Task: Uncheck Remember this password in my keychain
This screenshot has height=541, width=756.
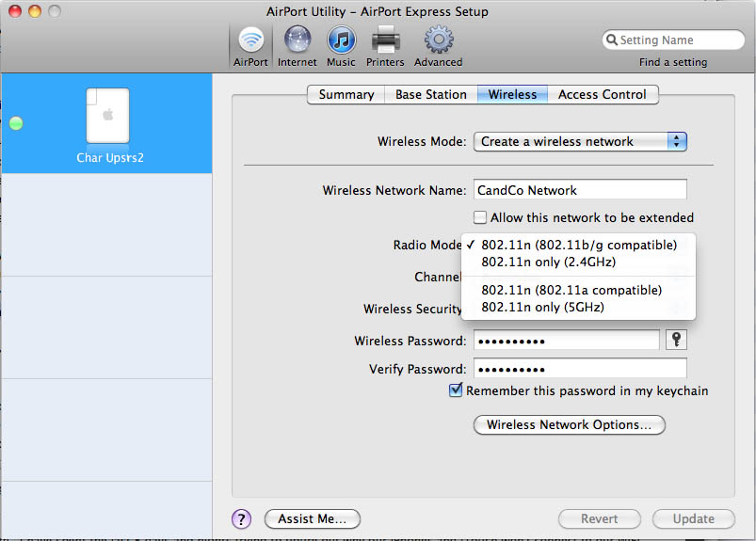Action: (x=457, y=390)
